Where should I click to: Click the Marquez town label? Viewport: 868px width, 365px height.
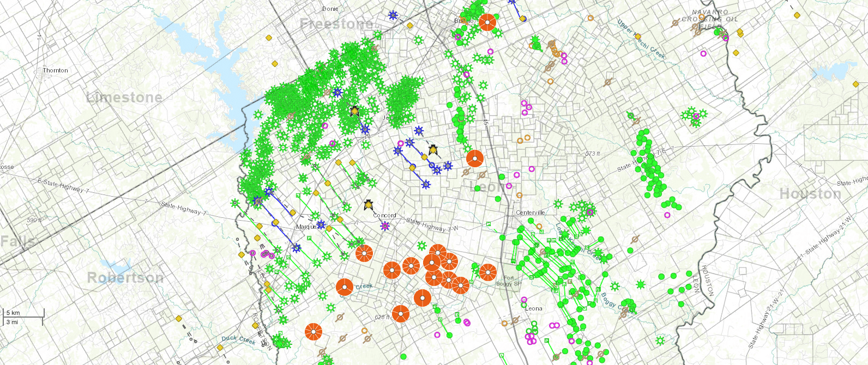(306, 227)
